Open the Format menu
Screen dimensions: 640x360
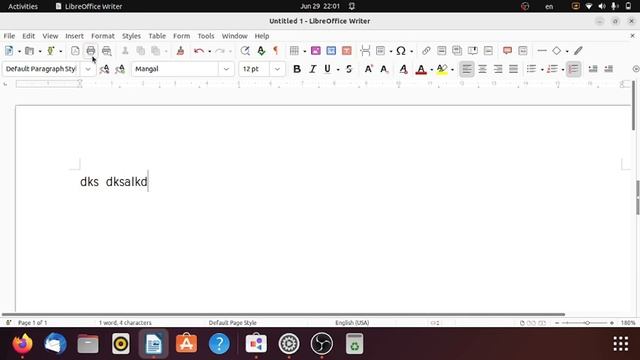(103, 36)
